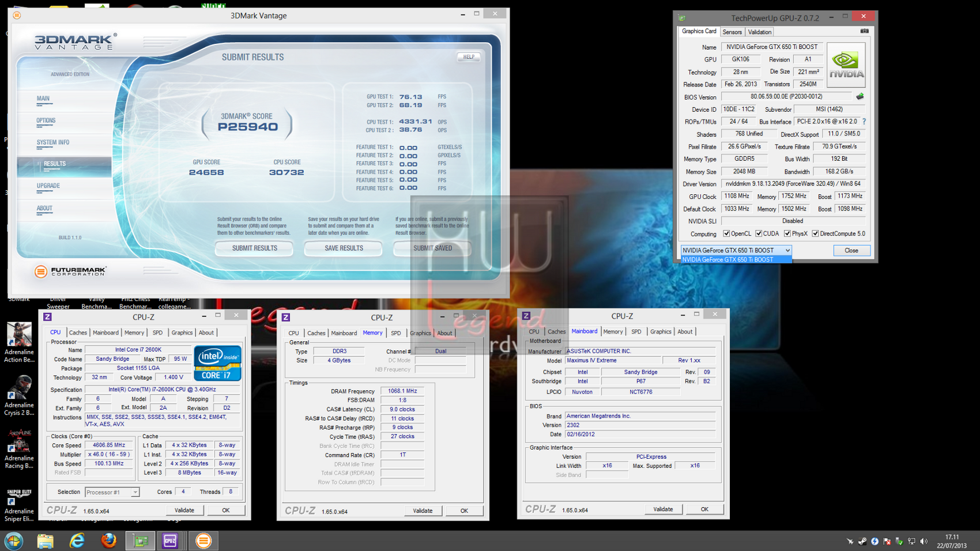
Task: Click the SUBMIT SAVED button
Action: pyautogui.click(x=432, y=248)
